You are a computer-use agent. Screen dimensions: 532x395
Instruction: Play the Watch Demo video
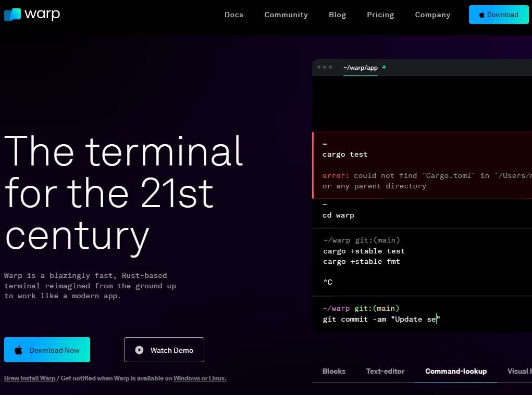tap(164, 350)
